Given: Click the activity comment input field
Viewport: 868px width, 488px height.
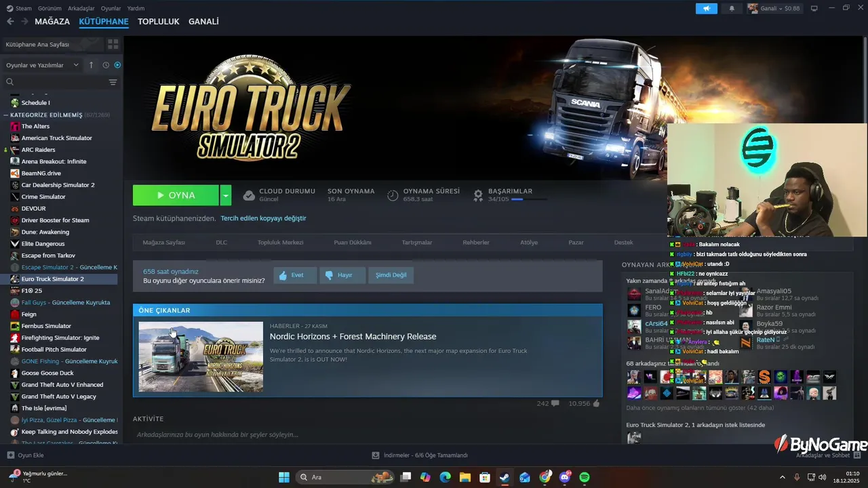Looking at the screenshot, I should pyautogui.click(x=366, y=434).
